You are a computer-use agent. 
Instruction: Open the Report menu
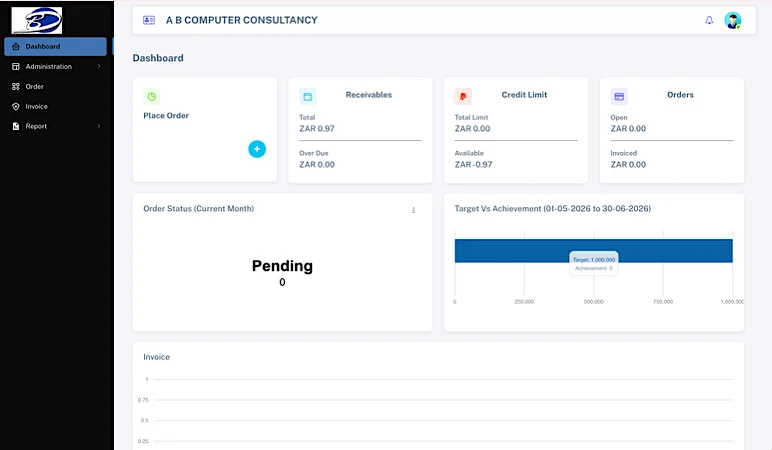[x=55, y=126]
